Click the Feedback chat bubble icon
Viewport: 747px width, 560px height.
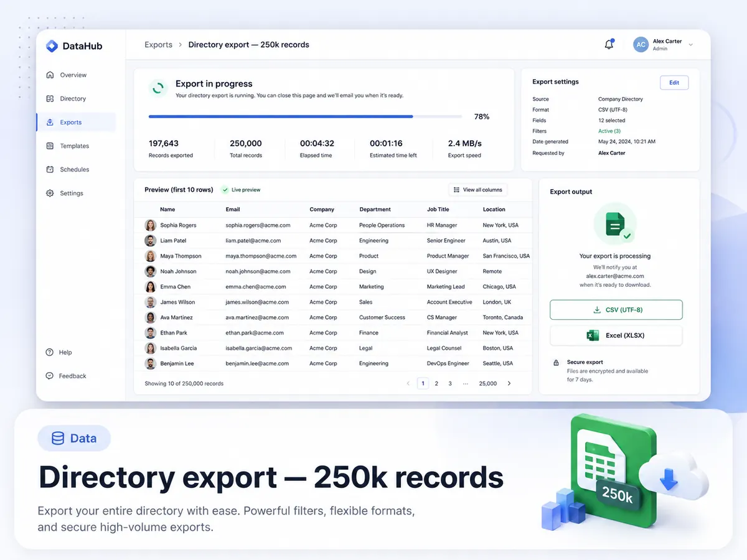(x=50, y=376)
